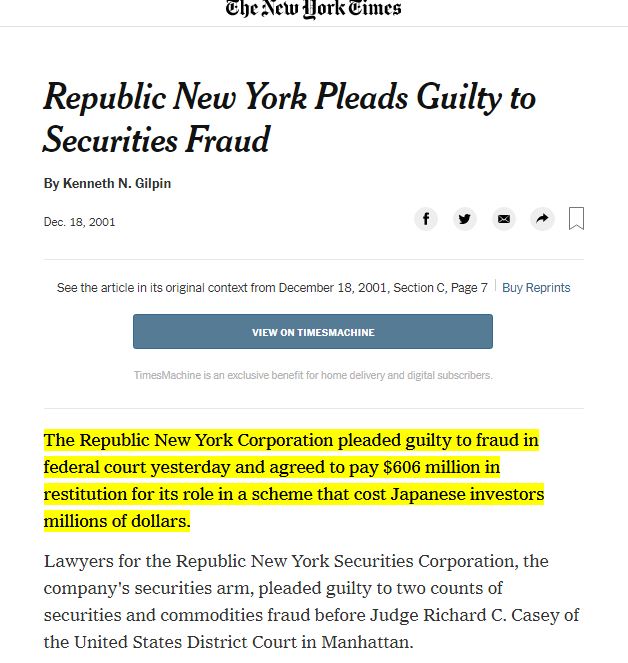
Task: Save the article with the bookmark icon
Action: click(576, 219)
